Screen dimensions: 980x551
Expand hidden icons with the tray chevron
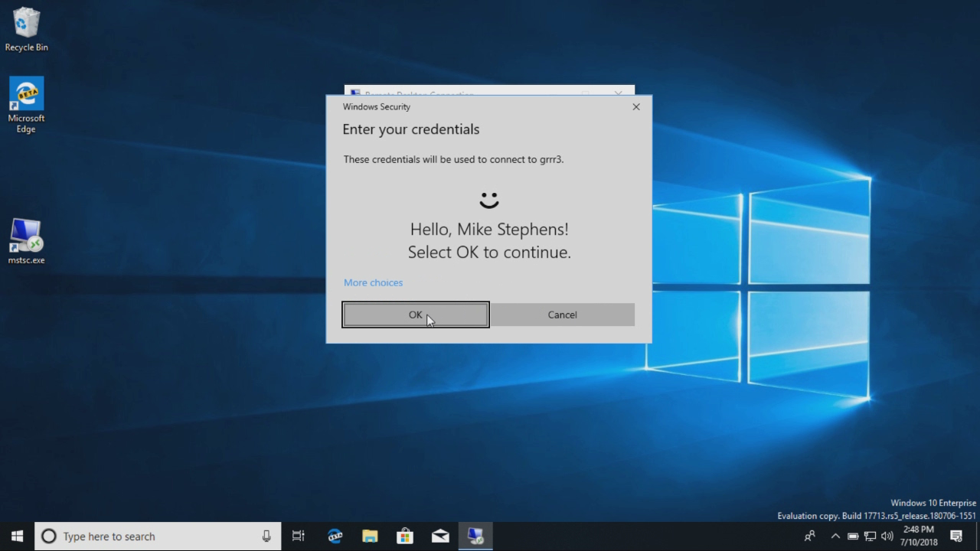835,536
